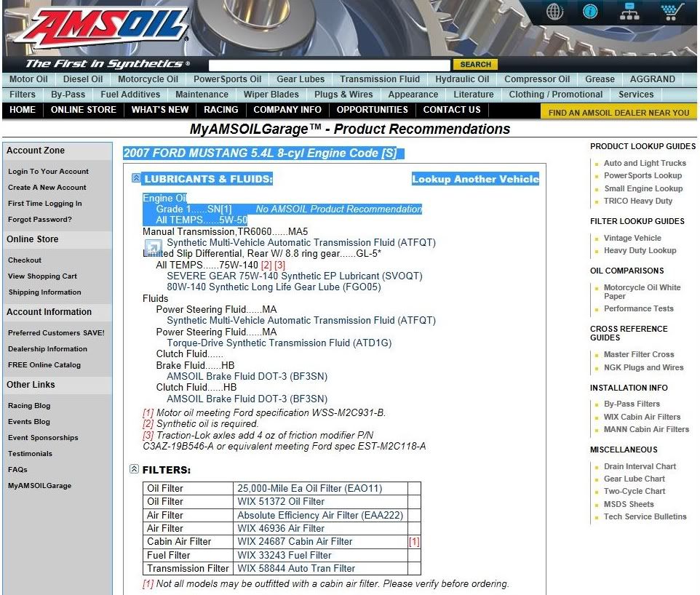This screenshot has width=700, height=595.
Task: Open the WHAT'S NEW navigation tab
Action: point(160,110)
